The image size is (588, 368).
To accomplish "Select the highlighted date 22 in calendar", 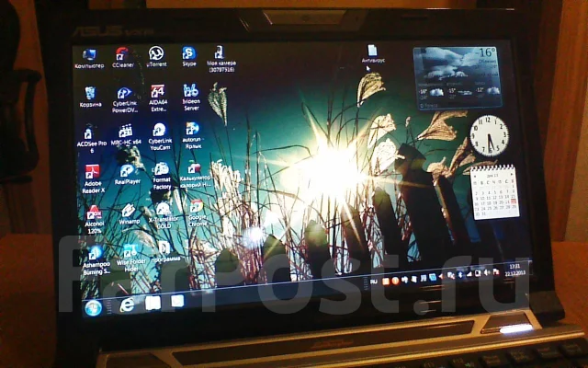I will [514, 201].
